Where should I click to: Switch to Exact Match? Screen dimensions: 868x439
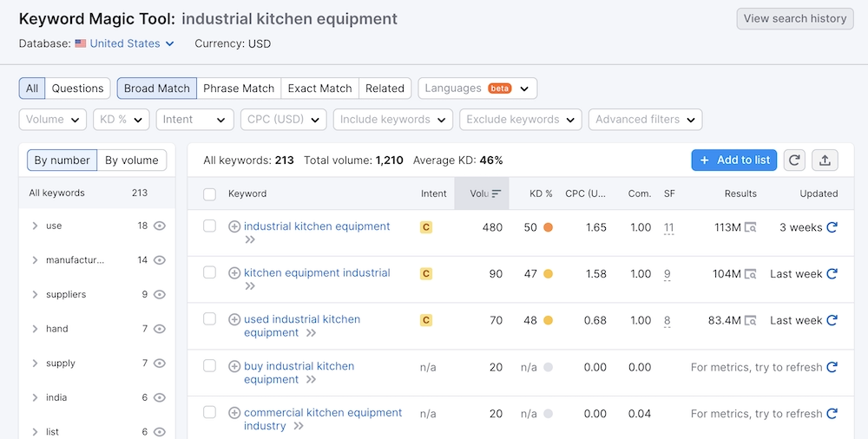pos(320,88)
